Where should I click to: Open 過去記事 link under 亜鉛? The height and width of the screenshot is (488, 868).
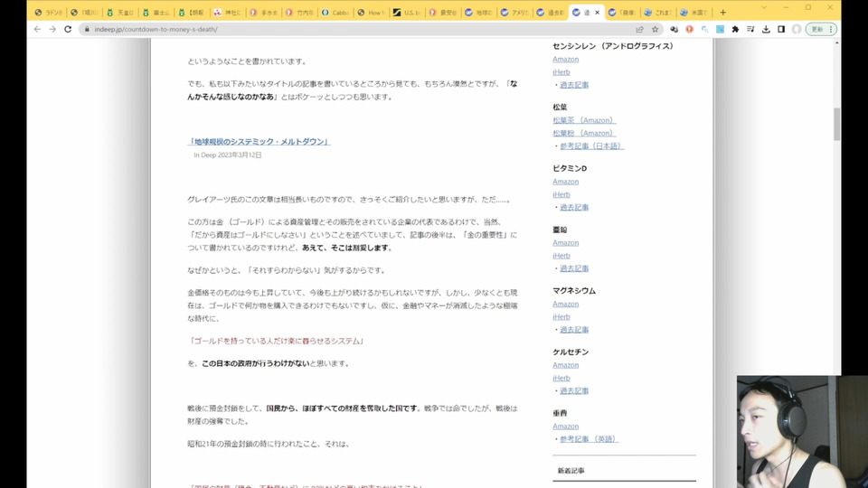pos(574,268)
